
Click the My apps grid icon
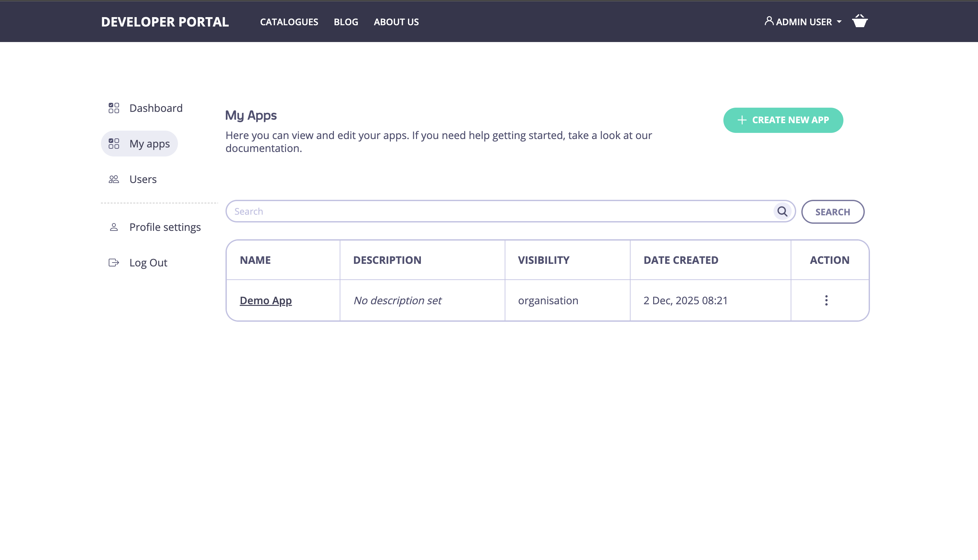click(x=114, y=144)
